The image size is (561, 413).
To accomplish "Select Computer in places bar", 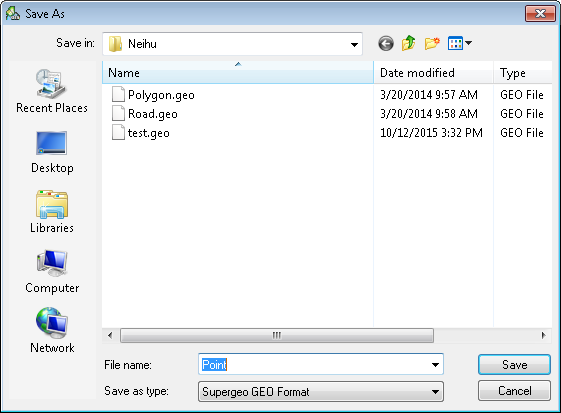I will (52, 272).
